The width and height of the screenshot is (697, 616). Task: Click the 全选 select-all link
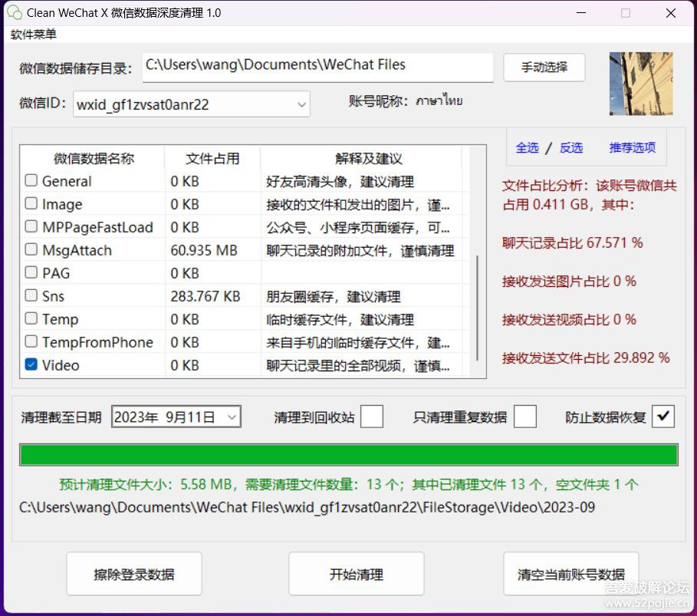[x=527, y=147]
